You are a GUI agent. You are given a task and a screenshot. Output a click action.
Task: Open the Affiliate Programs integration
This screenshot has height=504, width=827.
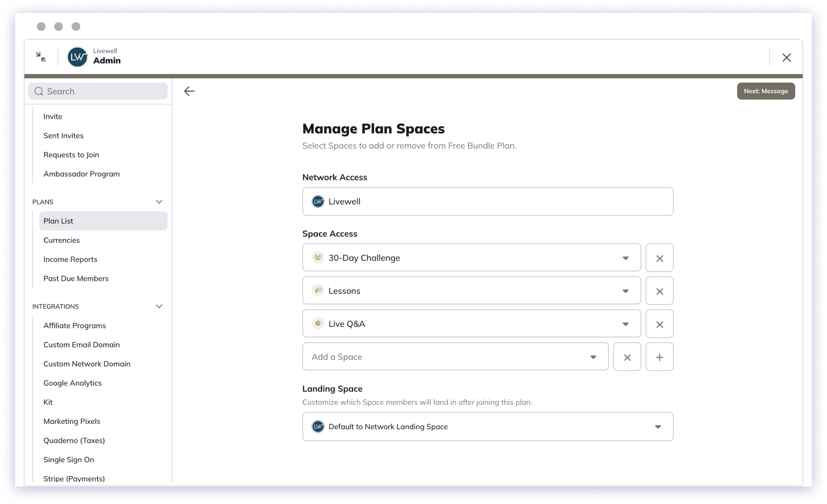click(x=74, y=325)
